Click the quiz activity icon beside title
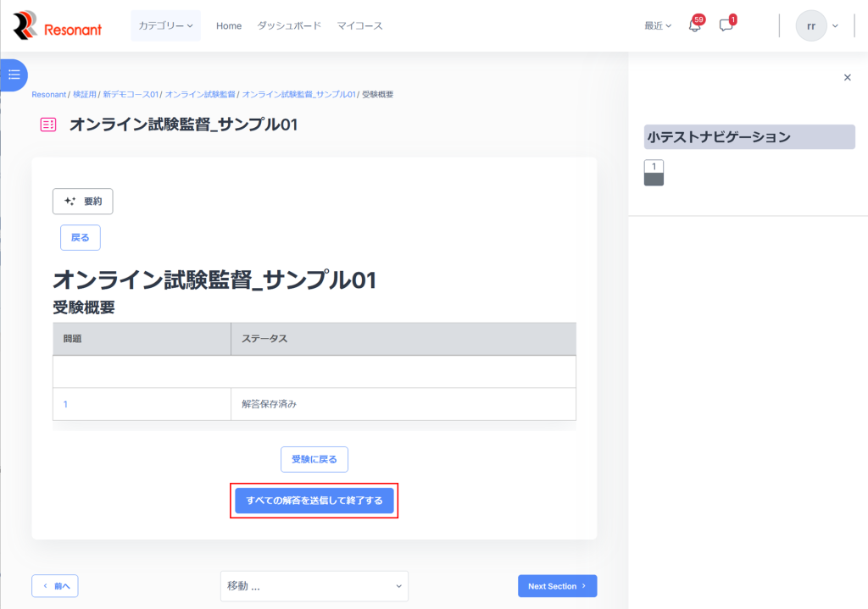The image size is (868, 609). pyautogui.click(x=48, y=125)
